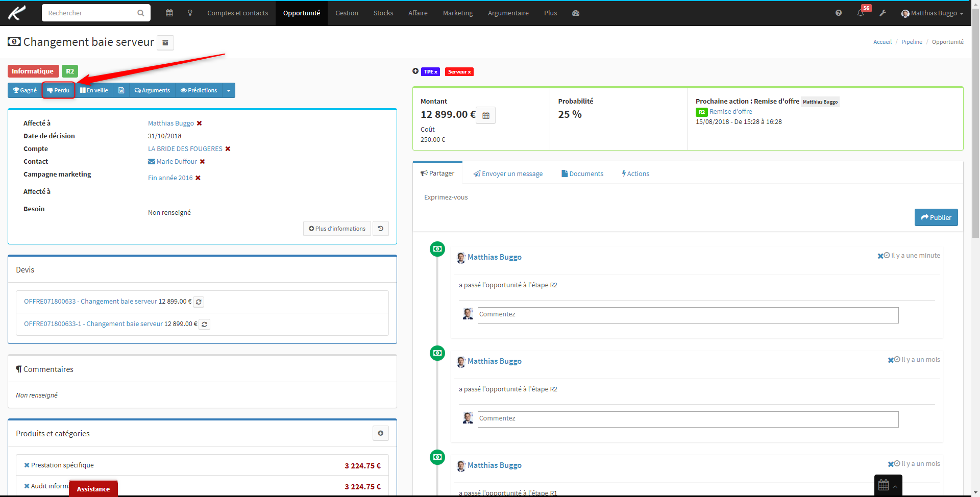Go to Accueil breadcrumb

coord(883,42)
